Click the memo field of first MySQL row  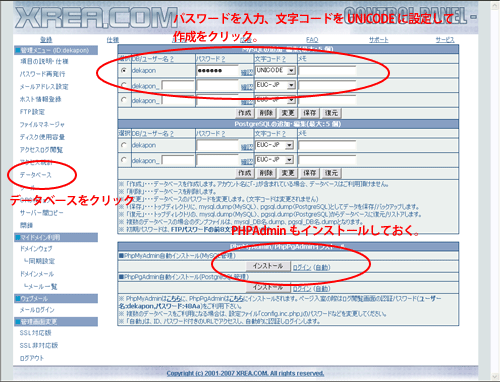coord(327,71)
